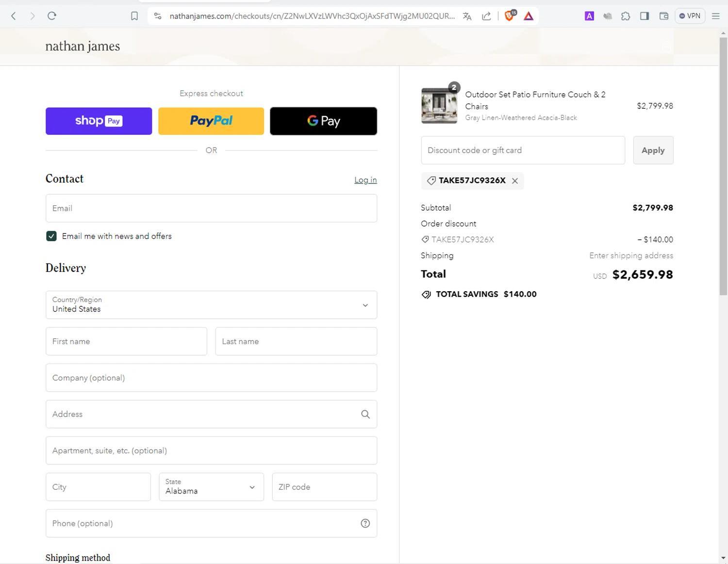Reload the checkout page
The image size is (728, 564).
[52, 16]
